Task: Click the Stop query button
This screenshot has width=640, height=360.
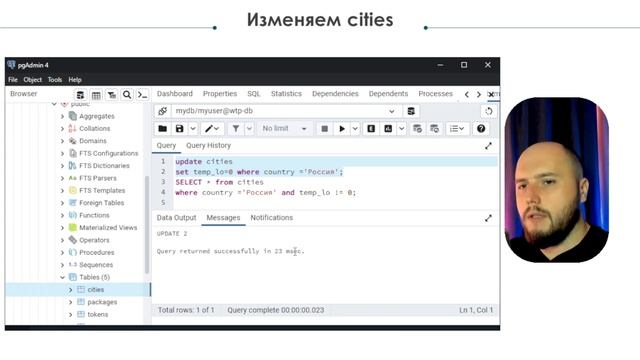Action: coord(324,129)
